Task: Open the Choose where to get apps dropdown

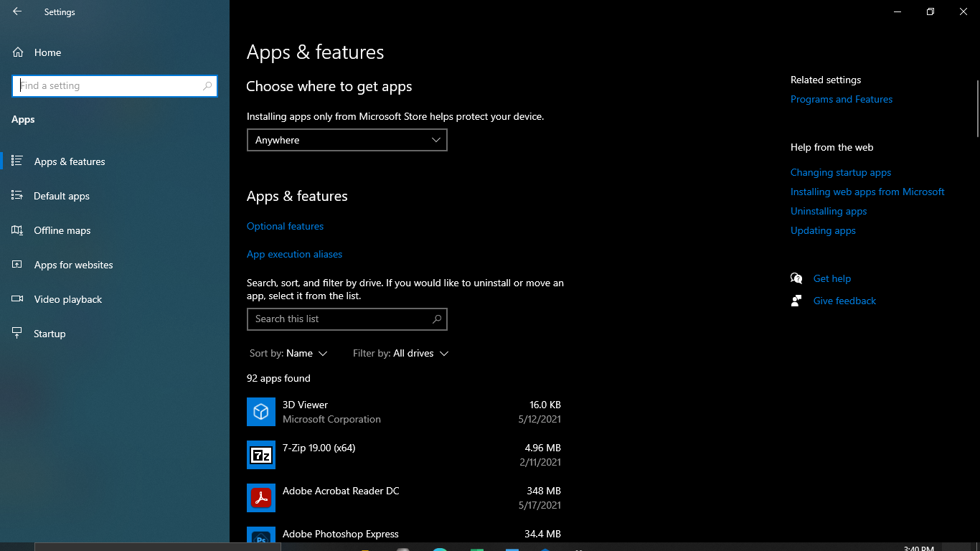Action: tap(347, 140)
